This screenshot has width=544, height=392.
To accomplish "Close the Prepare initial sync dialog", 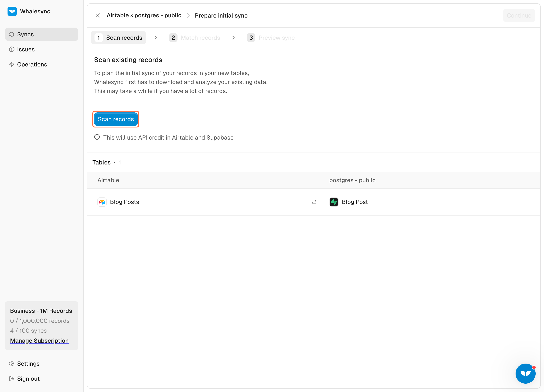I will coord(98,16).
